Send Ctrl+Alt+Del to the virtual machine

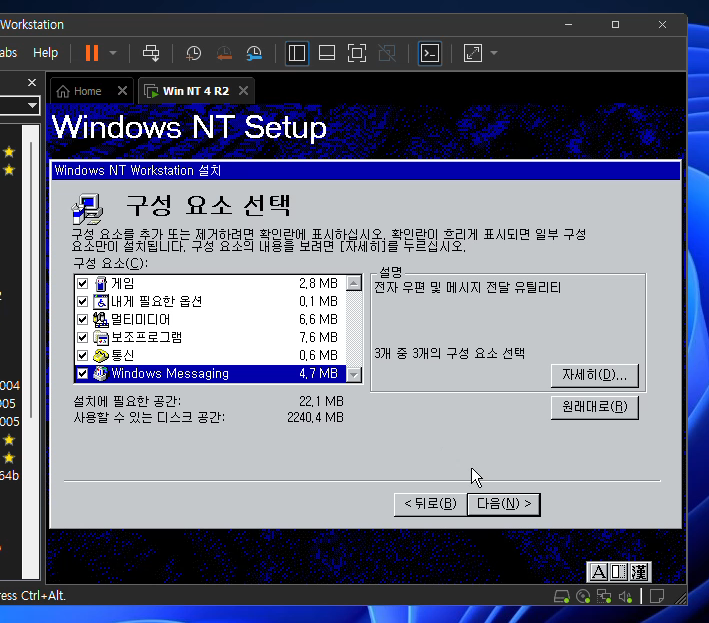(151, 53)
